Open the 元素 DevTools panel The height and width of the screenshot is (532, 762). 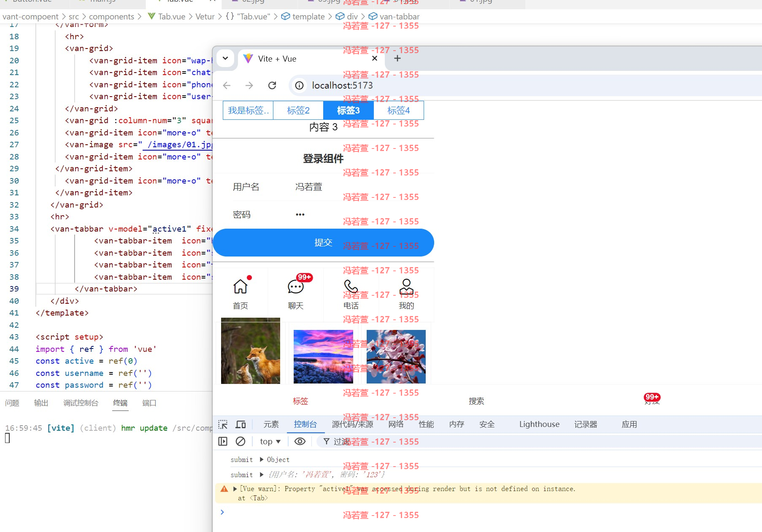tap(271, 424)
